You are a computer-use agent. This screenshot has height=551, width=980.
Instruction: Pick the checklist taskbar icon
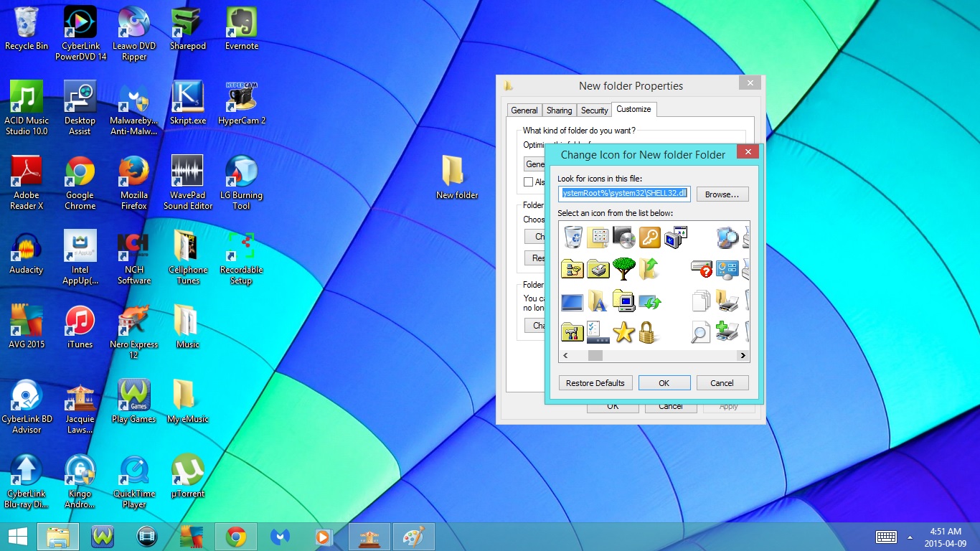(x=598, y=332)
